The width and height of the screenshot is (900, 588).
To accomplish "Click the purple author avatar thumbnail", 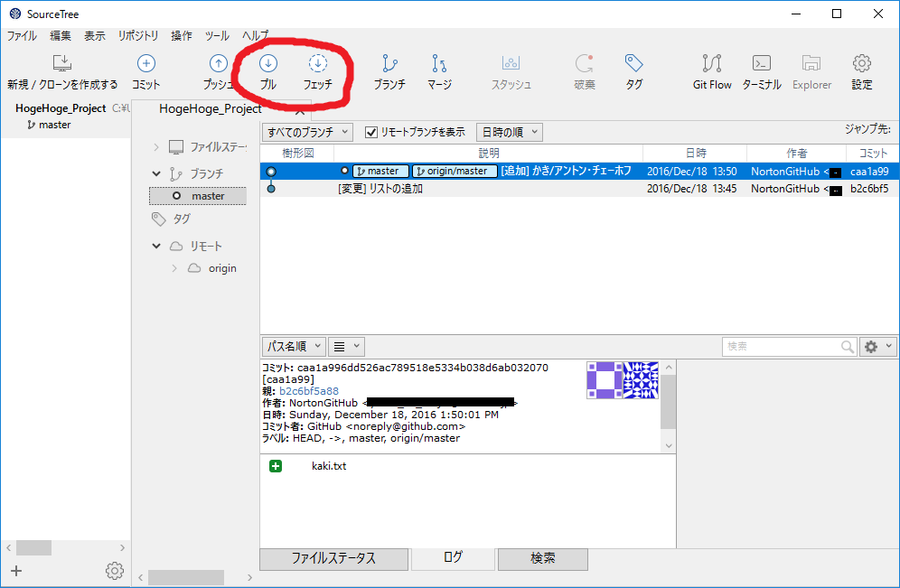I will (605, 379).
